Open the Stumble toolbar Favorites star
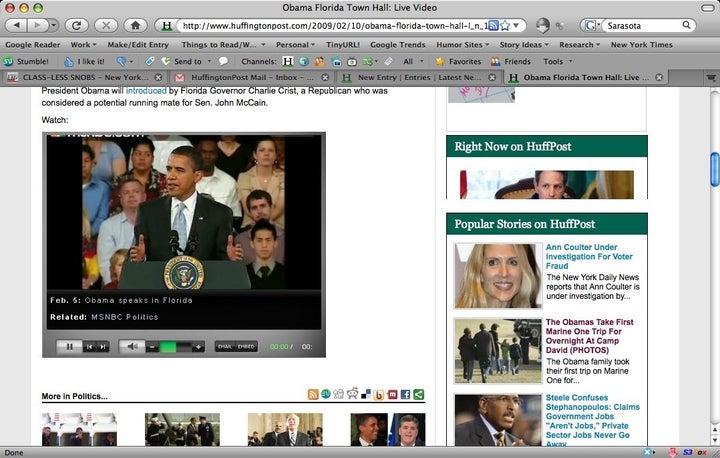The image size is (720, 458). click(x=440, y=61)
